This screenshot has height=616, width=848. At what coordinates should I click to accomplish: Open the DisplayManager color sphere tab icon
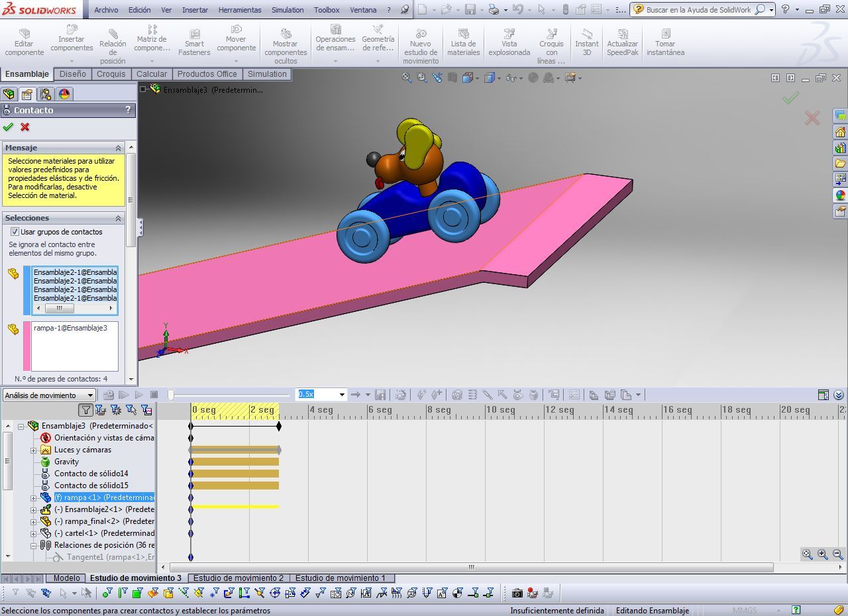click(x=64, y=94)
